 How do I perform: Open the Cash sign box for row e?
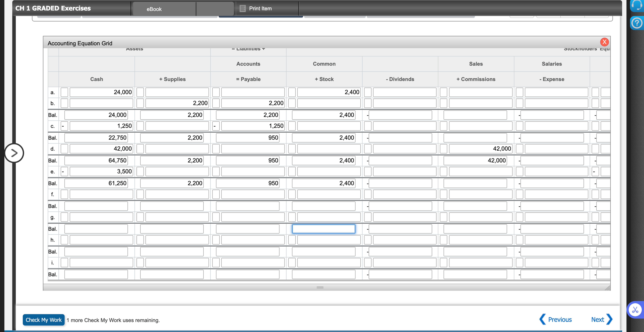(64, 171)
